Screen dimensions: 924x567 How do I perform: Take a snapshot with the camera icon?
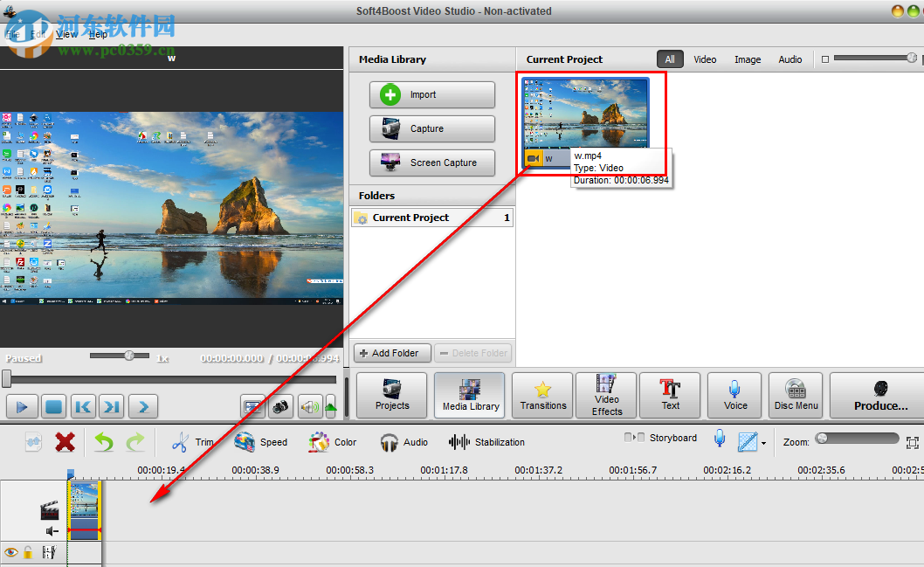pyautogui.click(x=280, y=406)
